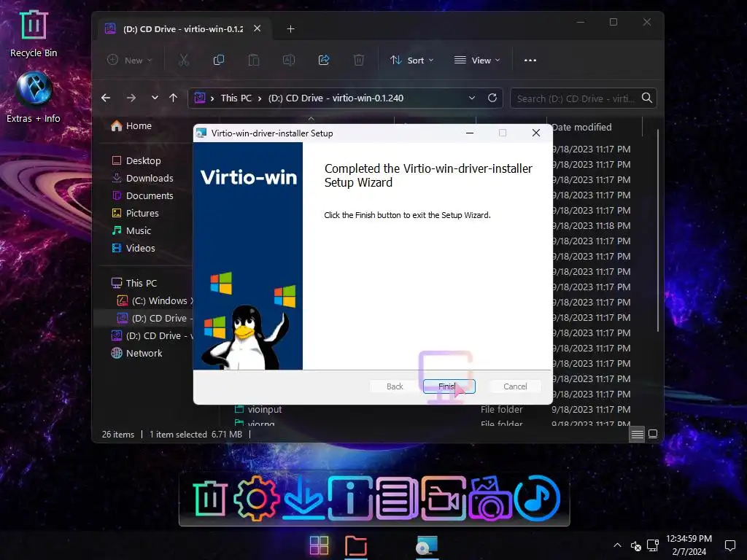This screenshot has width=747, height=560.
Task: Select the vioinput folder row
Action: click(433, 410)
